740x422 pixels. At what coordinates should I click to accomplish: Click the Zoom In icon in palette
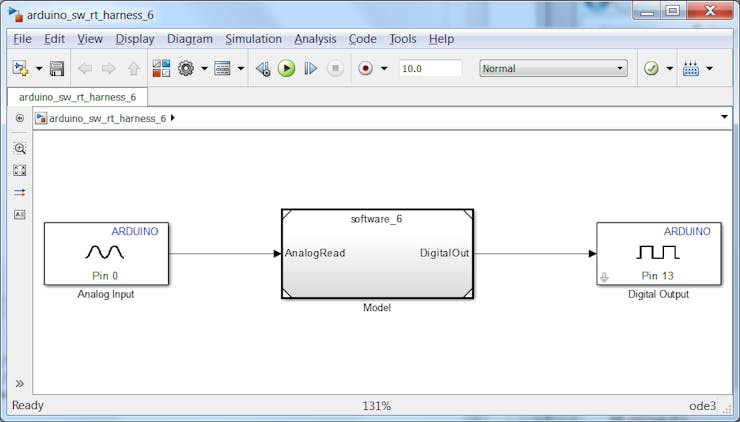(19, 148)
